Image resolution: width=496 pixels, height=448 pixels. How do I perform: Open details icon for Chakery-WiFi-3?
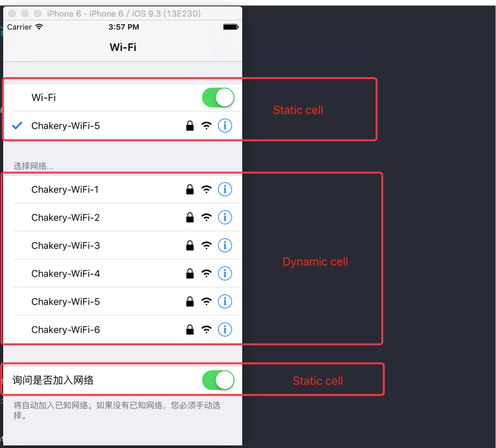click(225, 245)
